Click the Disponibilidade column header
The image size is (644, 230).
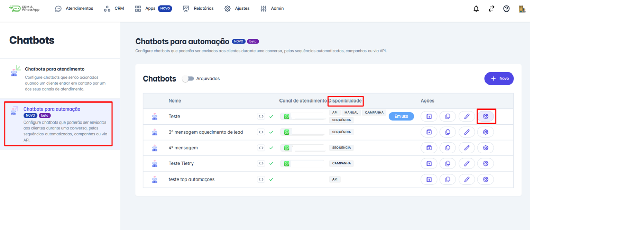pyautogui.click(x=345, y=101)
